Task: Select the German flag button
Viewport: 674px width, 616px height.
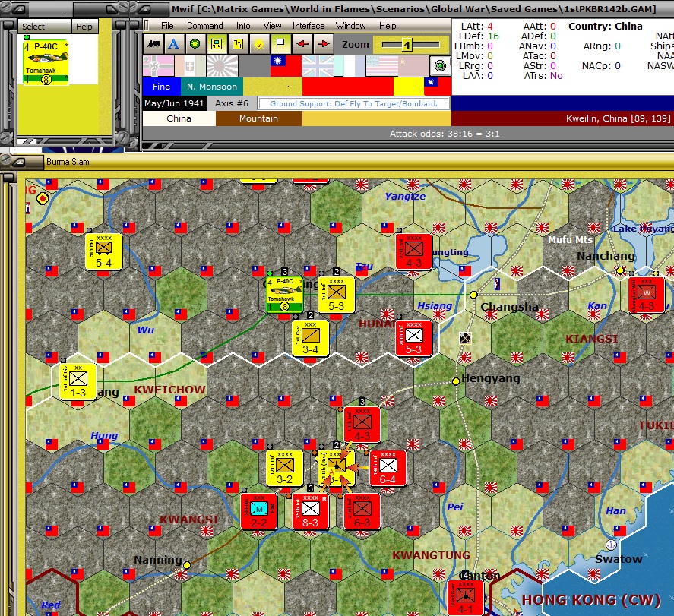Action: [x=159, y=66]
